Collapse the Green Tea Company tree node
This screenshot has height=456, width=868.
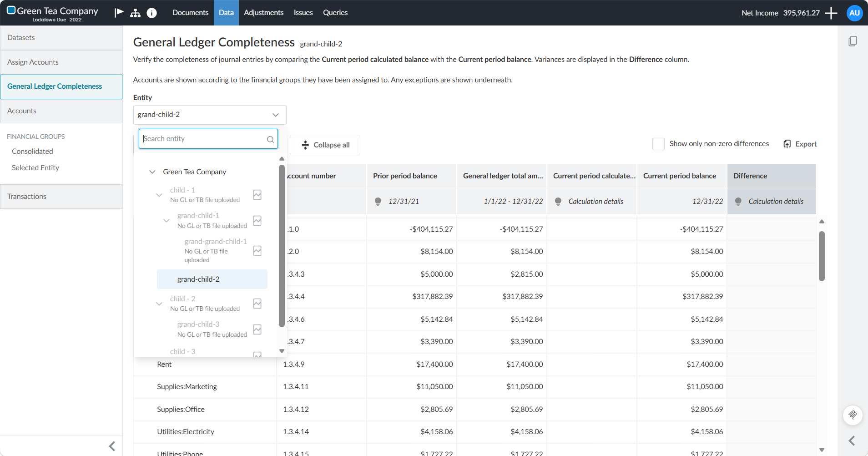[152, 172]
